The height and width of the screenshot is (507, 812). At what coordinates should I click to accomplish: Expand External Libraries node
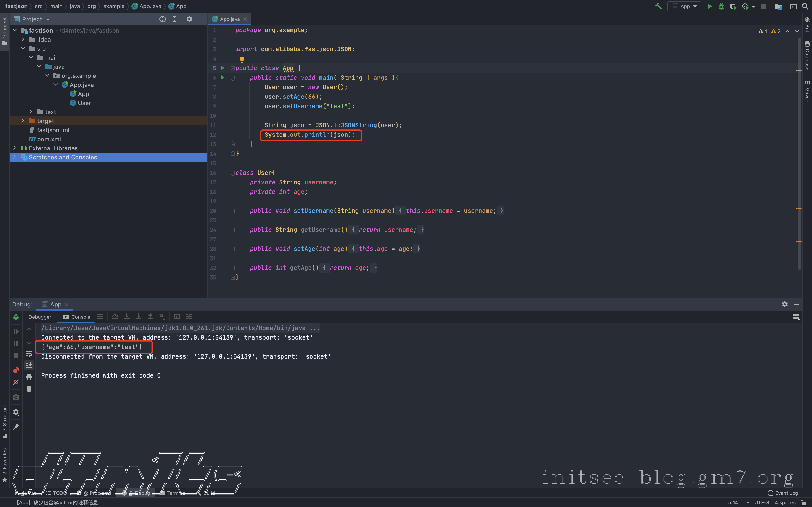click(x=14, y=148)
